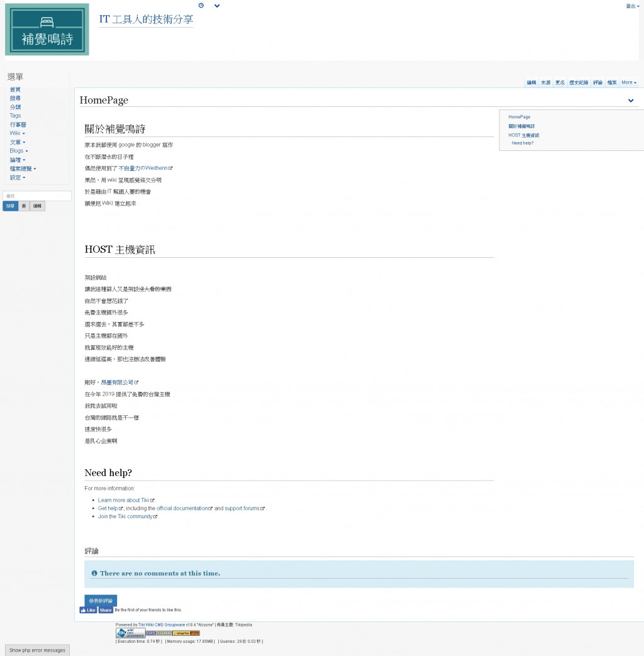
Task: Select the 來源 page tab
Action: [546, 82]
